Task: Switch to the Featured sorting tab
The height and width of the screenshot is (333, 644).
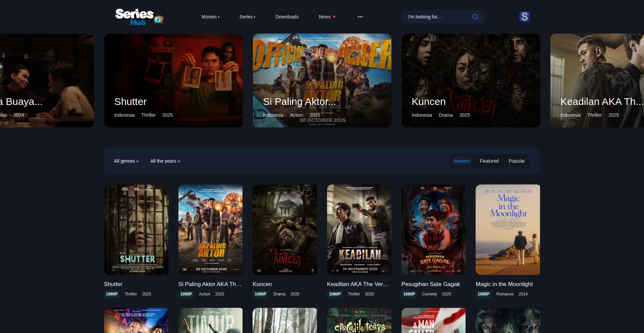Action: click(x=489, y=161)
